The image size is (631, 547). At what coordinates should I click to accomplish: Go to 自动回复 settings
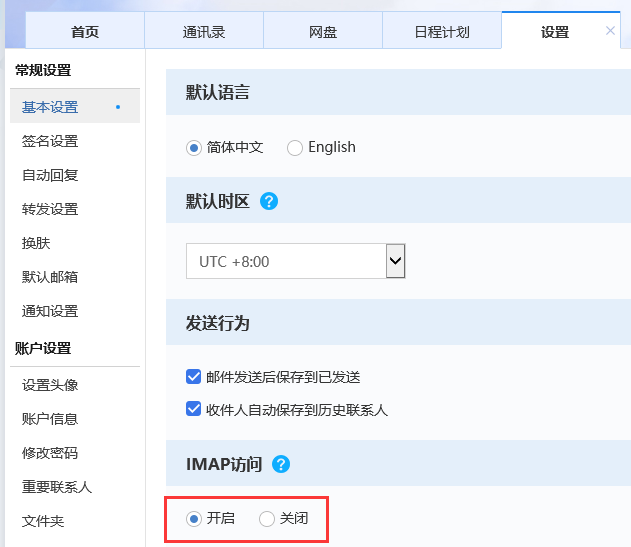50,175
